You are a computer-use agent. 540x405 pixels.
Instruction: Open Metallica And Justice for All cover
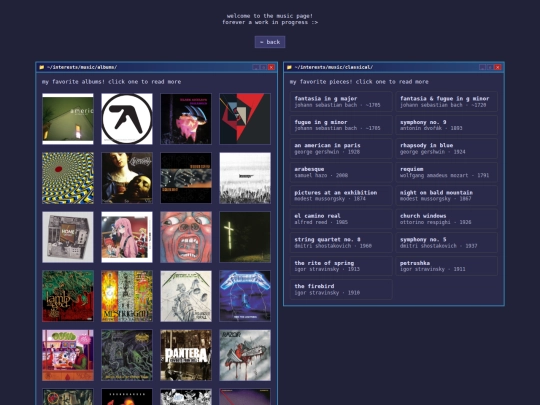[186, 296]
